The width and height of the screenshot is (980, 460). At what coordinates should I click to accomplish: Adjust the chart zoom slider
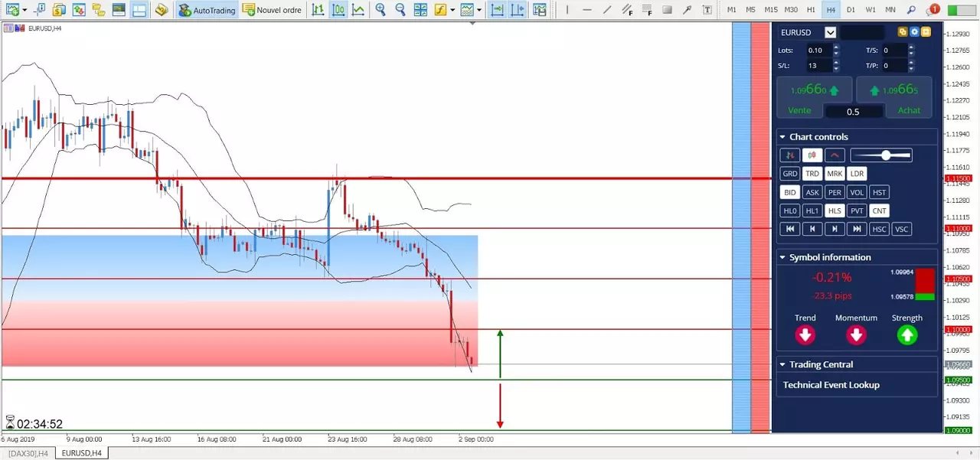click(886, 155)
